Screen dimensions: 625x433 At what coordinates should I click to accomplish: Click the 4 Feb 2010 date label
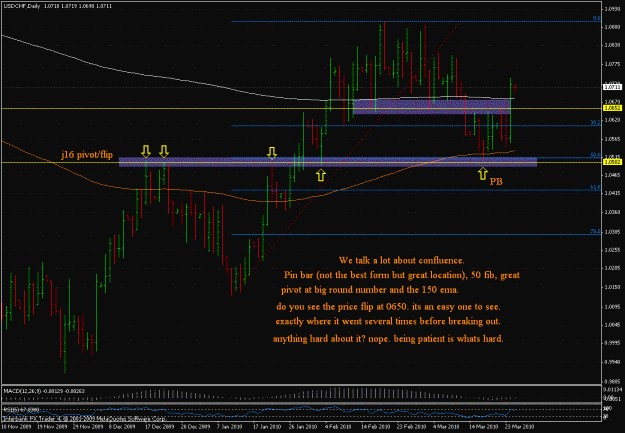(339, 427)
